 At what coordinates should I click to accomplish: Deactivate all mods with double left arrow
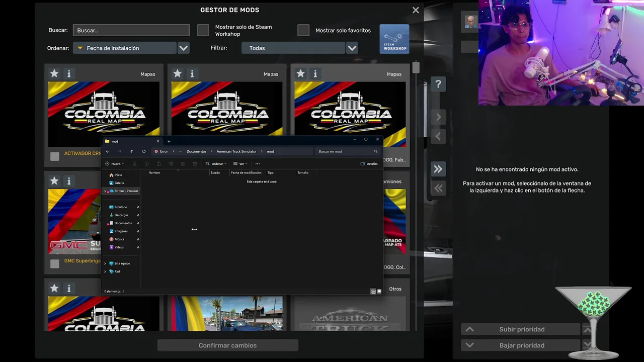tap(438, 188)
